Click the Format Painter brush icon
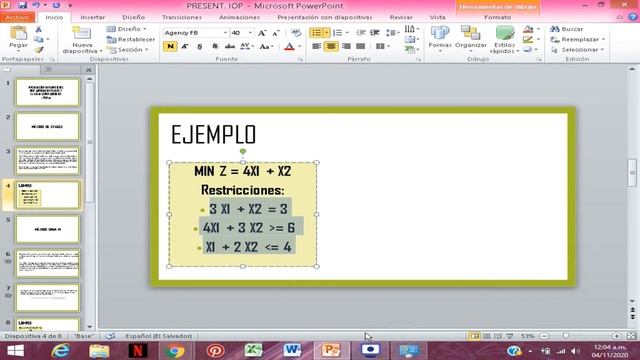The width and height of the screenshot is (640, 360). pos(39,50)
